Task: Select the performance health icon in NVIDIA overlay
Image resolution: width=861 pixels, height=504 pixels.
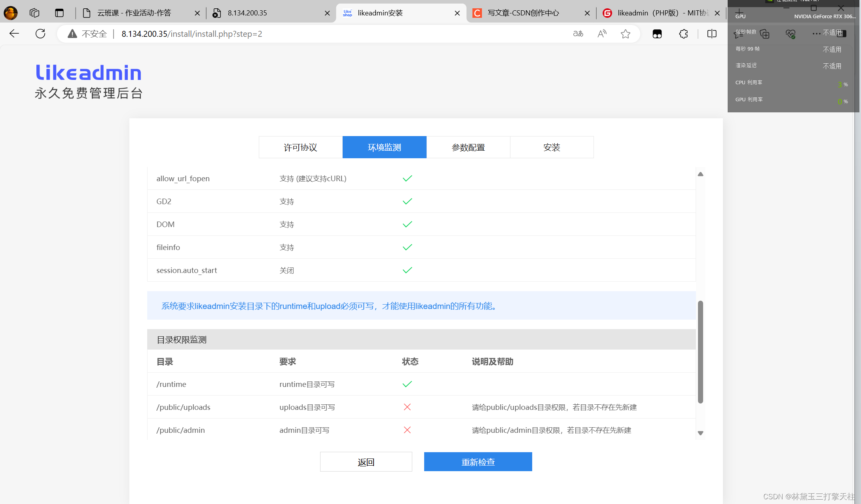Action: tap(791, 34)
